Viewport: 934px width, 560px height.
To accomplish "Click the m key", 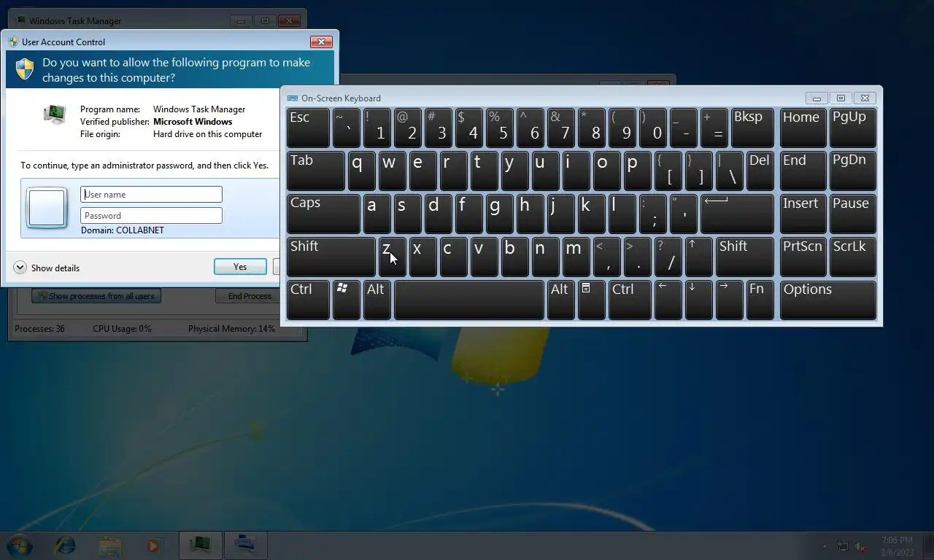I will [x=576, y=257].
